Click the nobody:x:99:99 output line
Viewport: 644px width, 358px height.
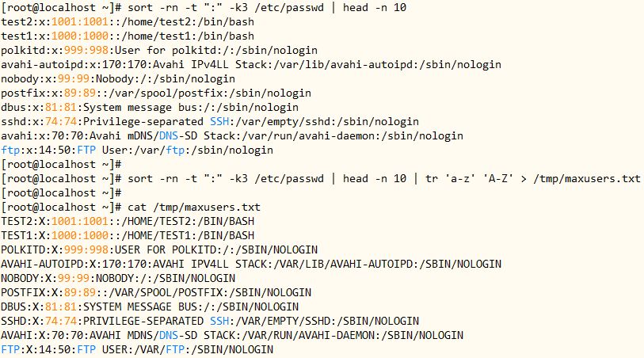(118, 79)
